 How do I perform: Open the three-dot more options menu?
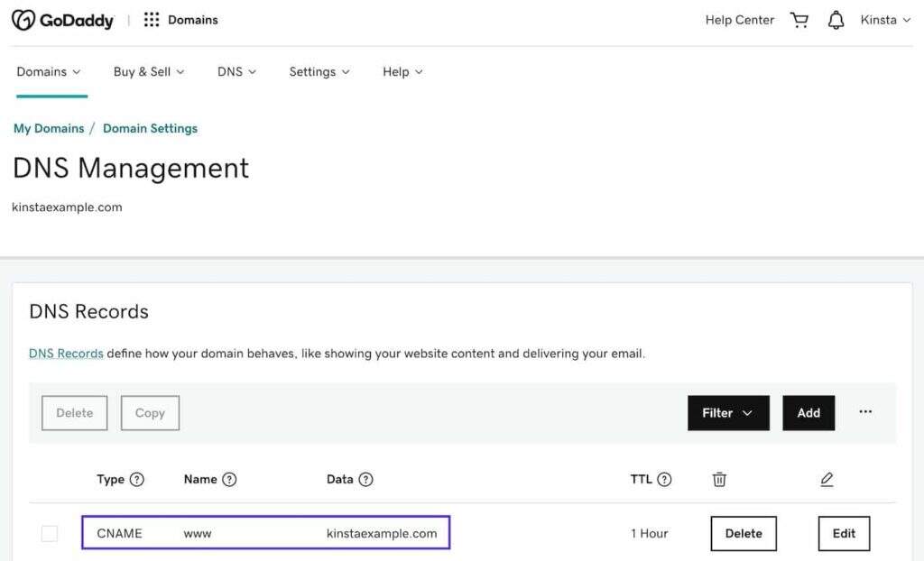865,412
